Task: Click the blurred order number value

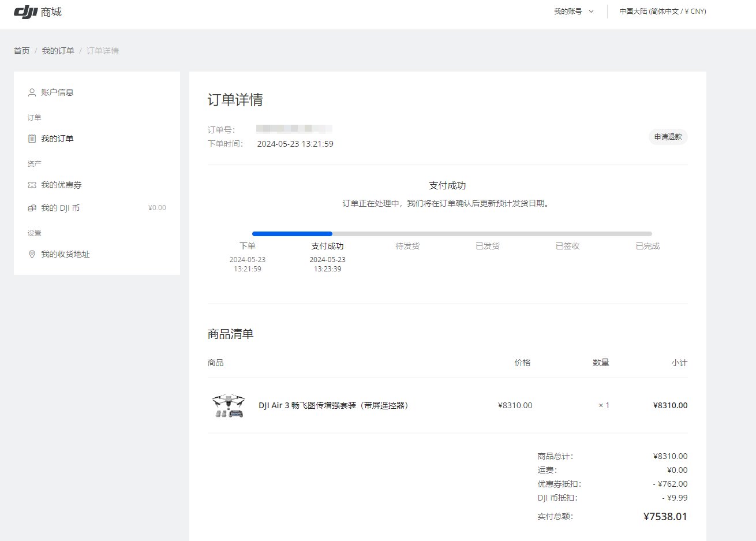Action: (294, 129)
